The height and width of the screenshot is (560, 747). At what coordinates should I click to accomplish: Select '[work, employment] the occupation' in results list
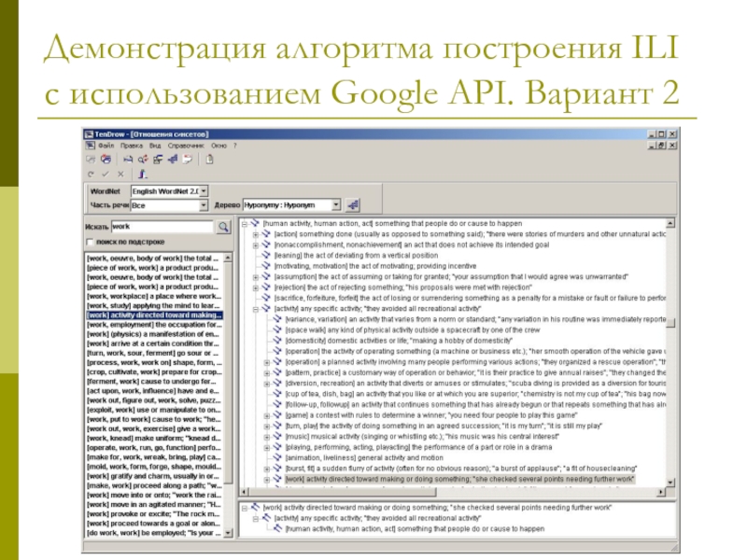[x=153, y=325]
